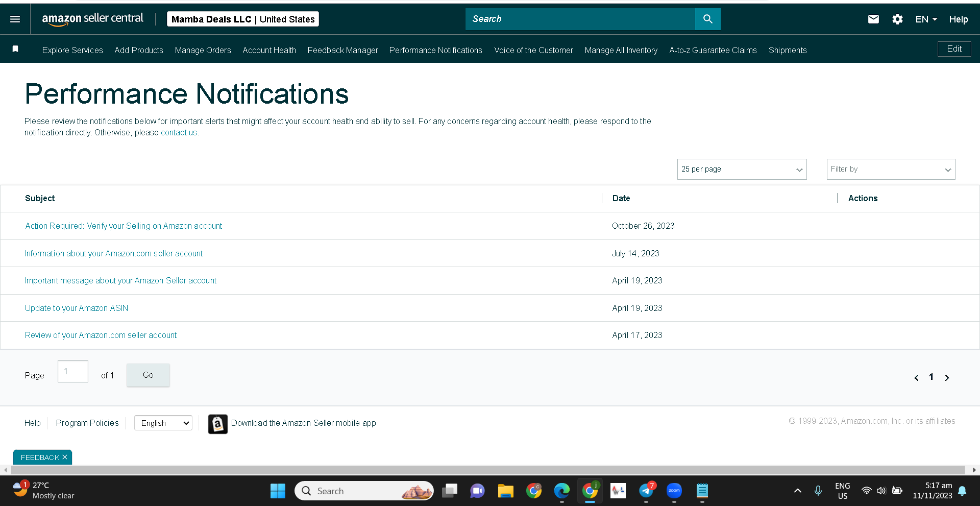Click the horizontal scrollbar at bottom
The height and width of the screenshot is (506, 980).
(x=487, y=470)
